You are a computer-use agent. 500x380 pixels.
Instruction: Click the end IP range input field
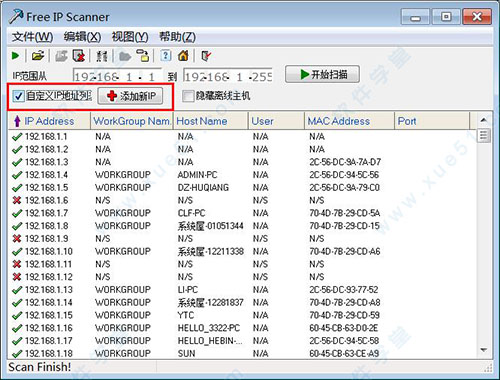click(x=228, y=76)
